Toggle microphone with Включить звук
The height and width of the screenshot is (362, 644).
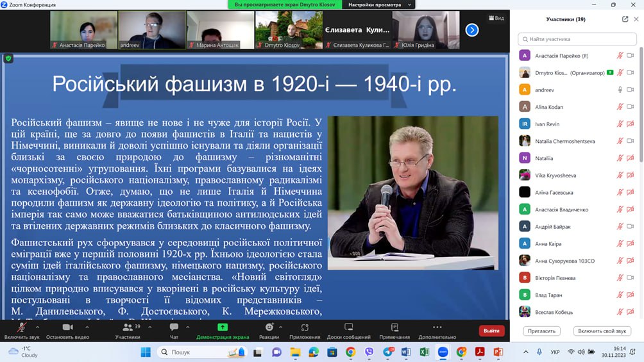tap(22, 327)
